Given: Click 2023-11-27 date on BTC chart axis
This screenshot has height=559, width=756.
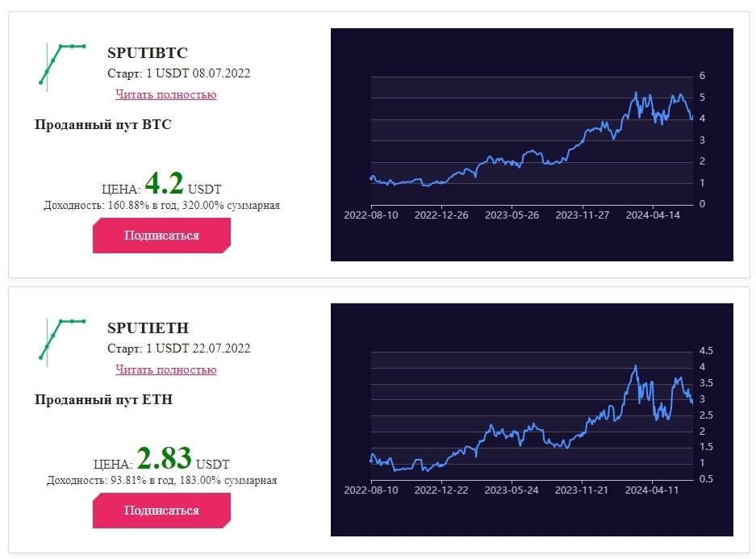Looking at the screenshot, I should click(582, 215).
